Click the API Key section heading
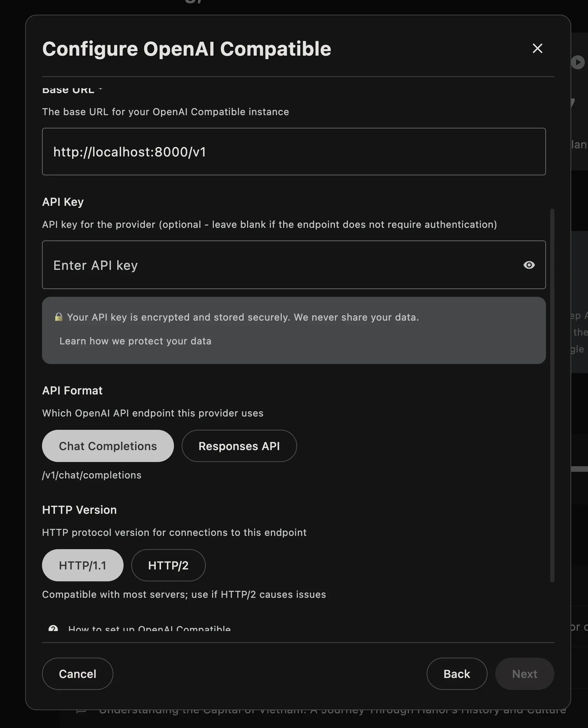588x728 pixels. pyautogui.click(x=63, y=202)
